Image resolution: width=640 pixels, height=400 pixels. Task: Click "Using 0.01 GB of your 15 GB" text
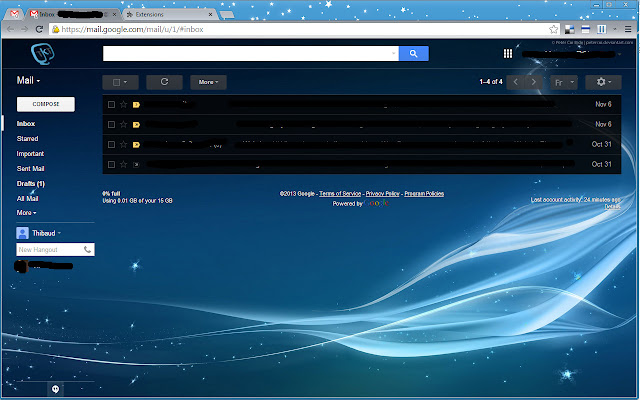tap(137, 201)
